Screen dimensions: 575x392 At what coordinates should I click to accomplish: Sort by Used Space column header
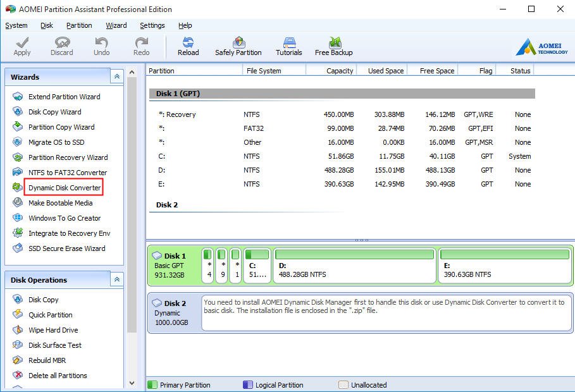[x=381, y=71]
